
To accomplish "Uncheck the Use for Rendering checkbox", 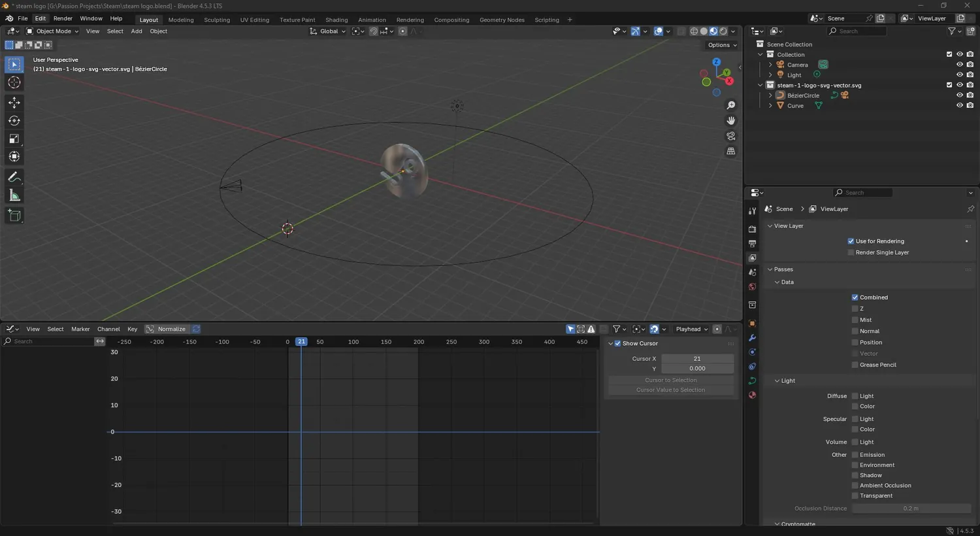I will point(851,241).
